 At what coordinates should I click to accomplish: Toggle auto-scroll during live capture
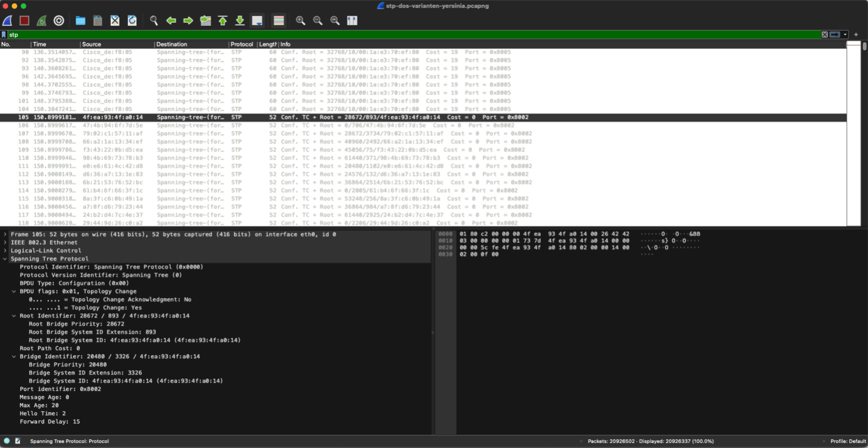click(257, 20)
